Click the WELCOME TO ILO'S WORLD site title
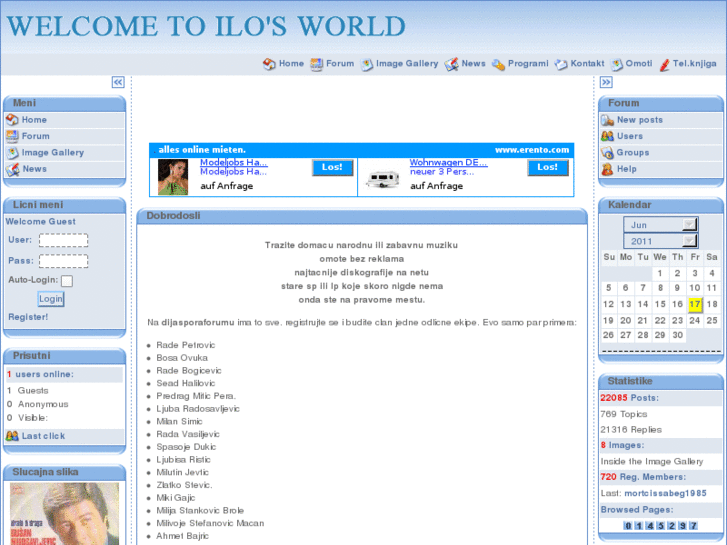727x545 pixels. (206, 26)
